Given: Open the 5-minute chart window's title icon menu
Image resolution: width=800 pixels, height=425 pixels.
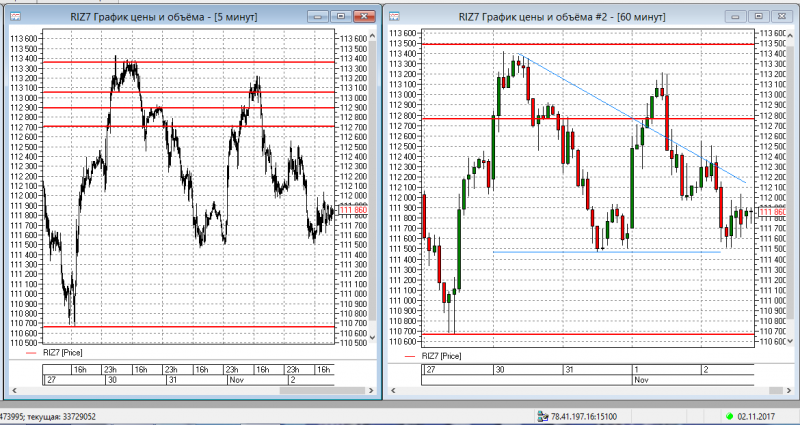Looking at the screenshot, I should click(16, 17).
